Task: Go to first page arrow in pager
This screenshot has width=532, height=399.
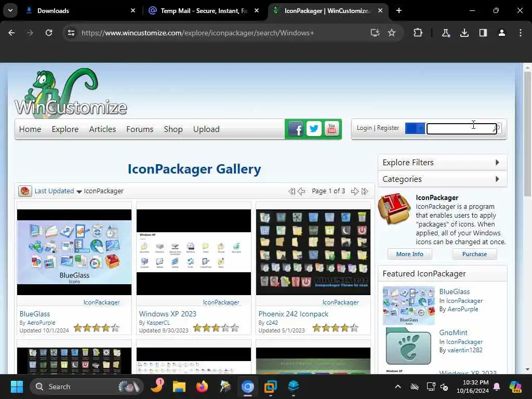Action: (291, 191)
